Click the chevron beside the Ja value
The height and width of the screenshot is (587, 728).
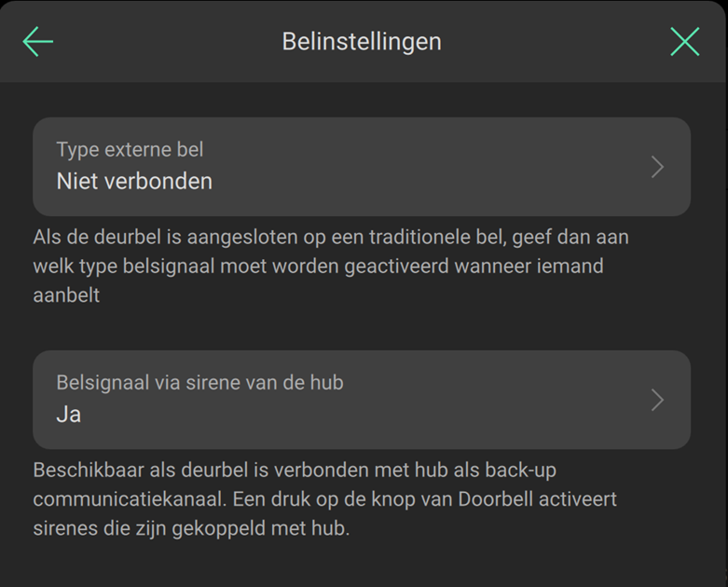(x=657, y=400)
